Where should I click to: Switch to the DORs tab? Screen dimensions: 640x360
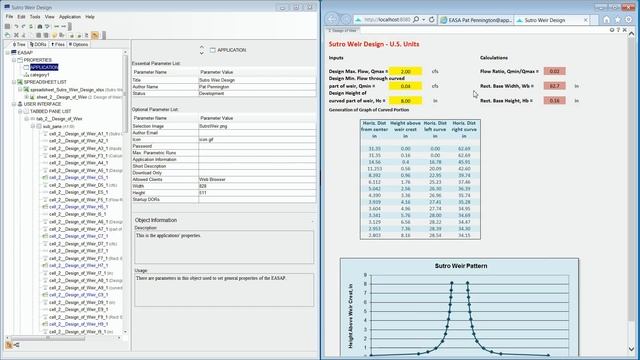click(x=38, y=44)
